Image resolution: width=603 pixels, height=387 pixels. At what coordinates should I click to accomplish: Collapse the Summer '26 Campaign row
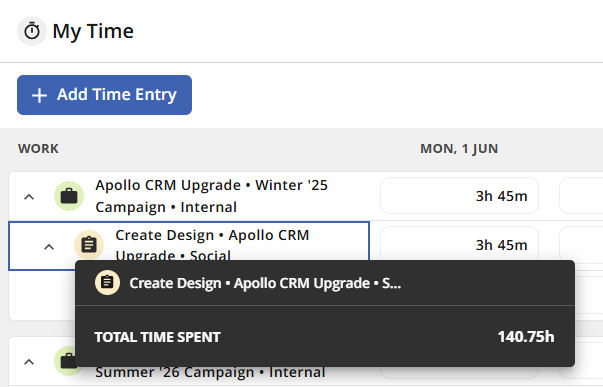[x=29, y=362]
